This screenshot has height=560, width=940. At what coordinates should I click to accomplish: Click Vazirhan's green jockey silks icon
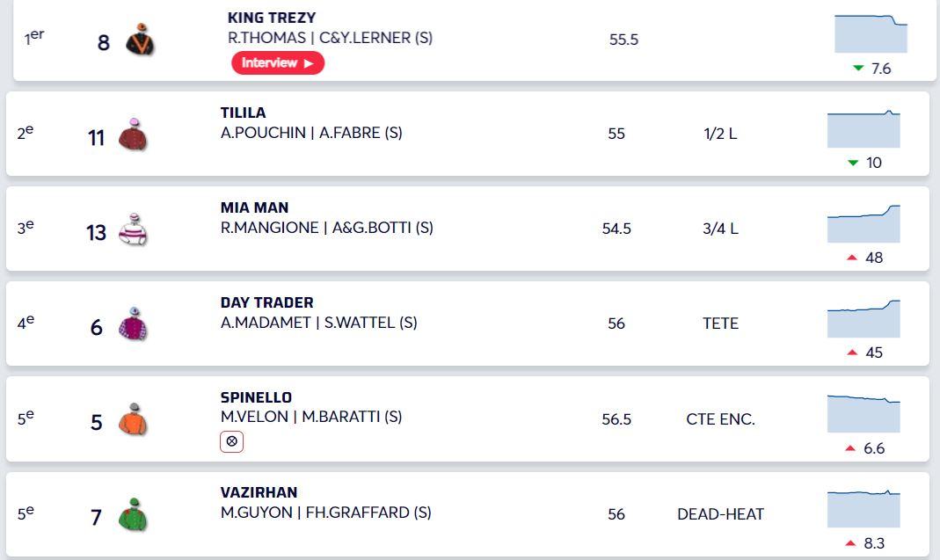(x=132, y=515)
